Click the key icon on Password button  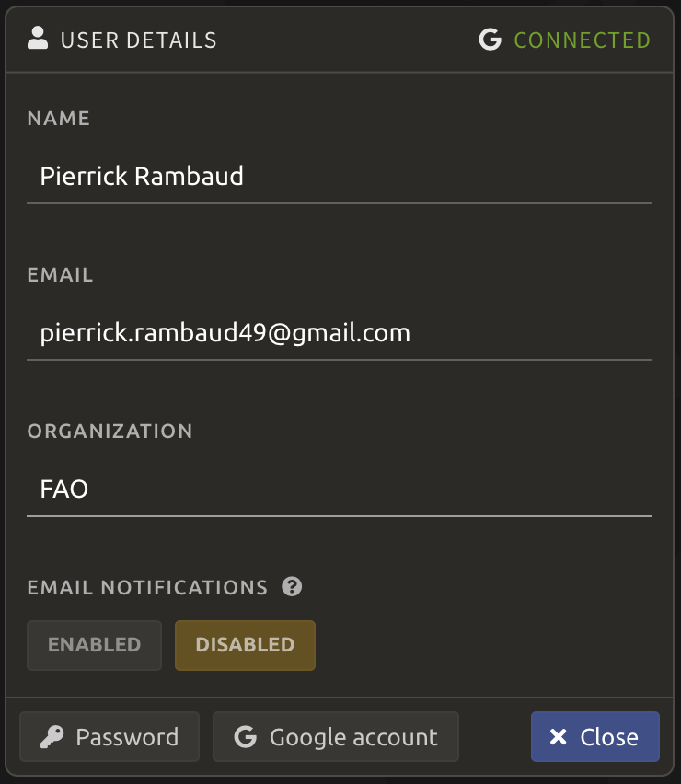51,737
